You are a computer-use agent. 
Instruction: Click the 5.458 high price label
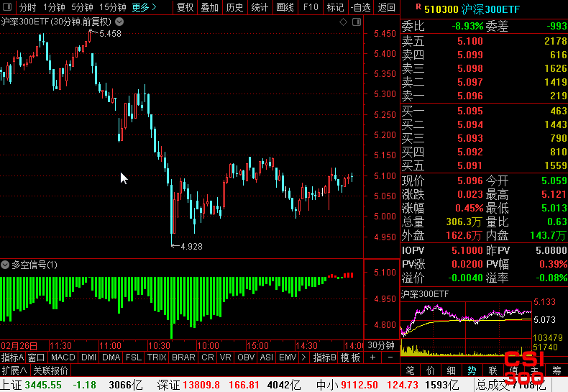click(x=110, y=34)
